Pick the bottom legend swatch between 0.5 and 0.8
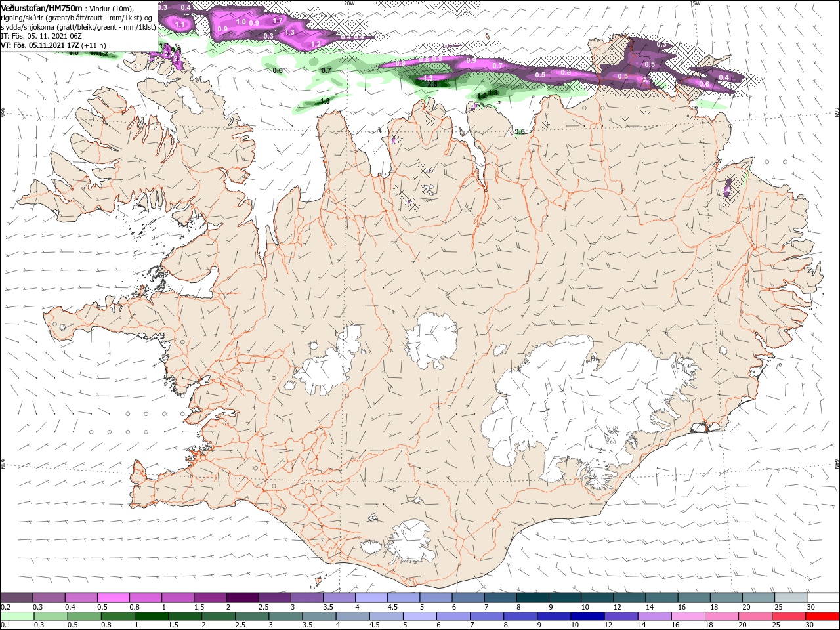The height and width of the screenshot is (630, 840). pyautogui.click(x=84, y=616)
